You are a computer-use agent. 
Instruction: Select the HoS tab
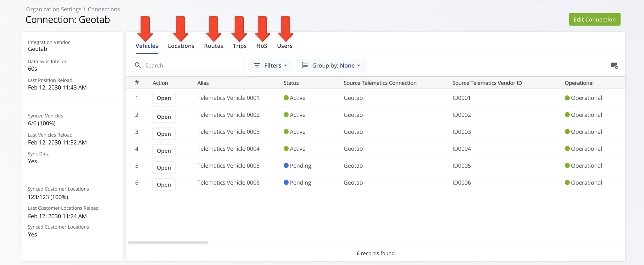pyautogui.click(x=262, y=46)
